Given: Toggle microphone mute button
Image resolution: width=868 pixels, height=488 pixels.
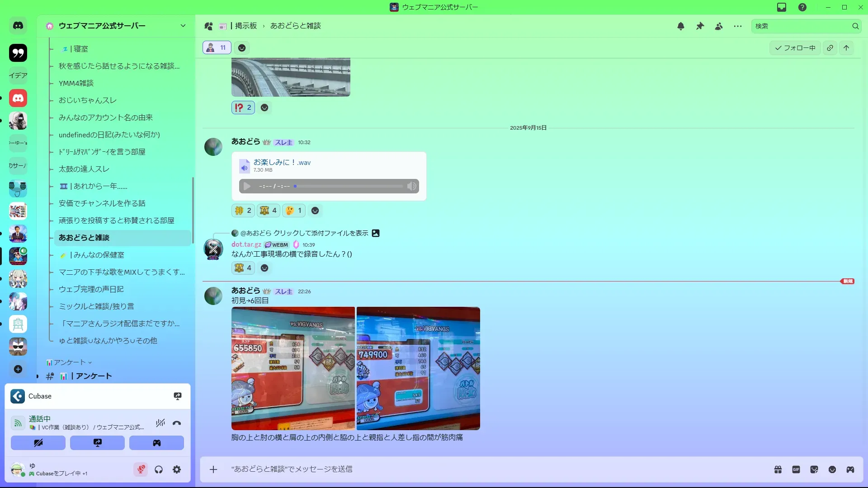Looking at the screenshot, I should [141, 469].
